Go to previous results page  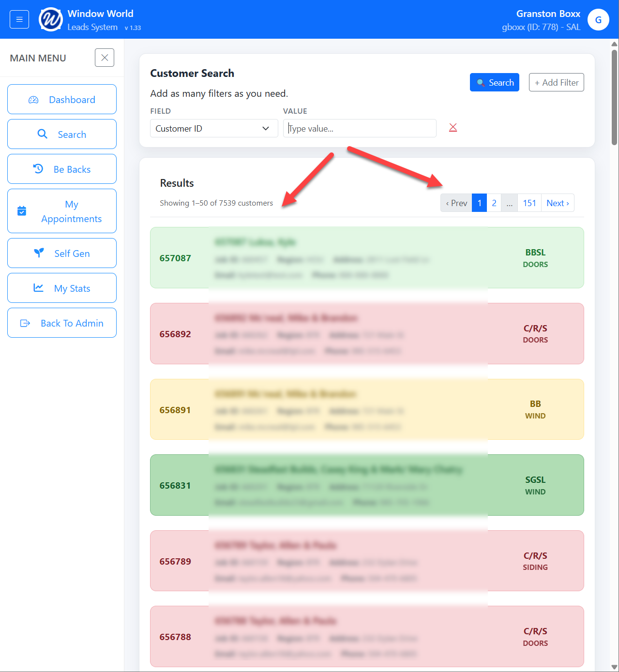coord(456,203)
